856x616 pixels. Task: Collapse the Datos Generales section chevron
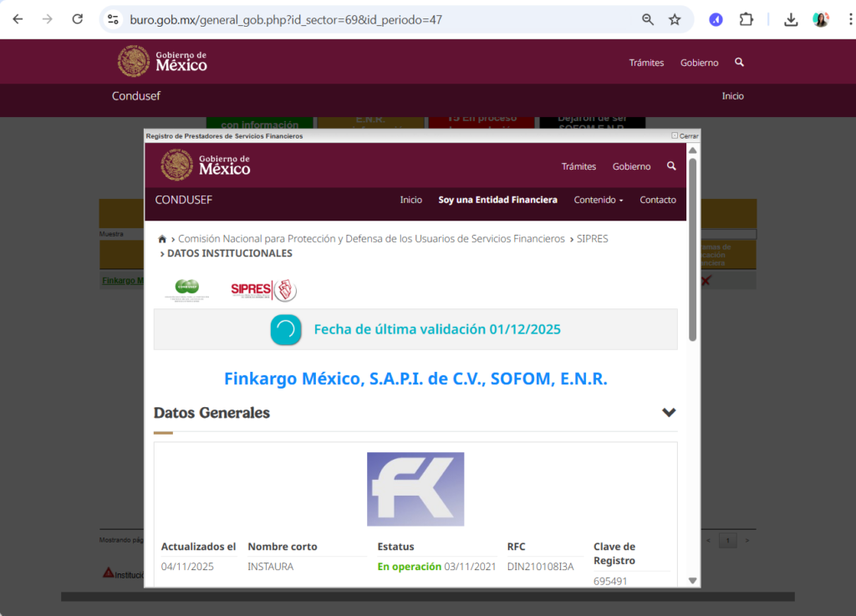(x=669, y=412)
